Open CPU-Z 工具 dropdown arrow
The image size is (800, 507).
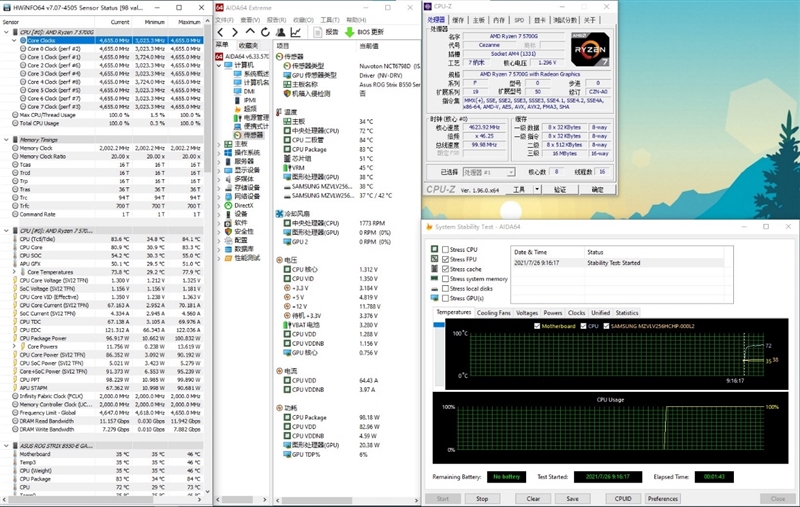(x=537, y=189)
